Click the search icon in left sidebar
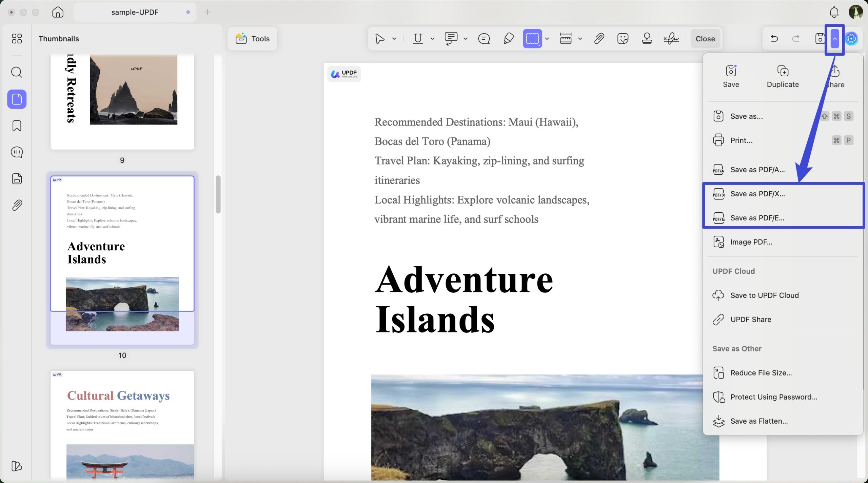 (17, 72)
